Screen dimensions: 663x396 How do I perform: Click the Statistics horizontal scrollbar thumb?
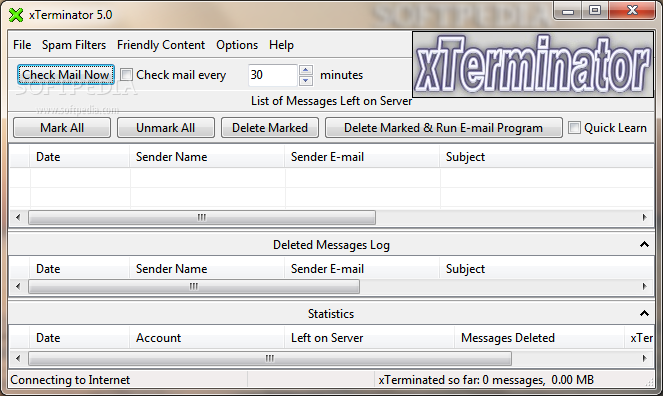coord(270,359)
